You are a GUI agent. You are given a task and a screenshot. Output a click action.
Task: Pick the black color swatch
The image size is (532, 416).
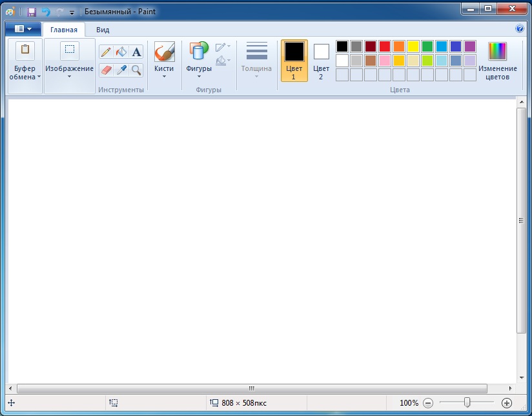(342, 46)
